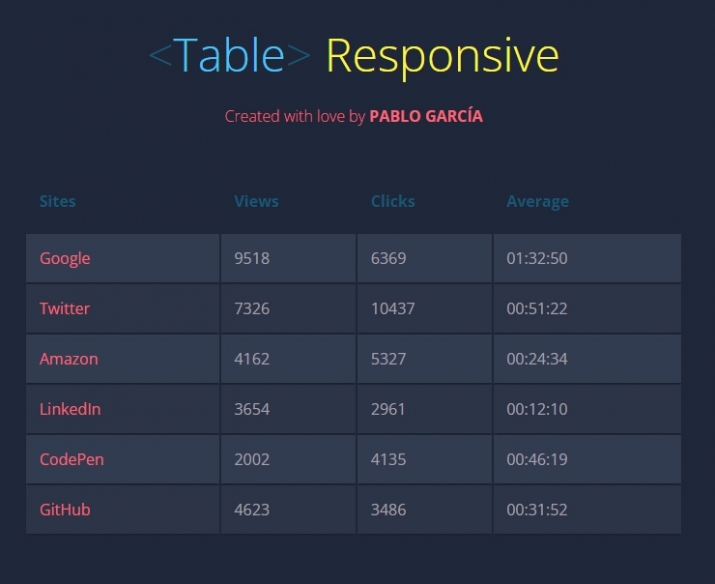Click the Average column header
Viewport: 715px width, 584px height.
[x=538, y=201]
